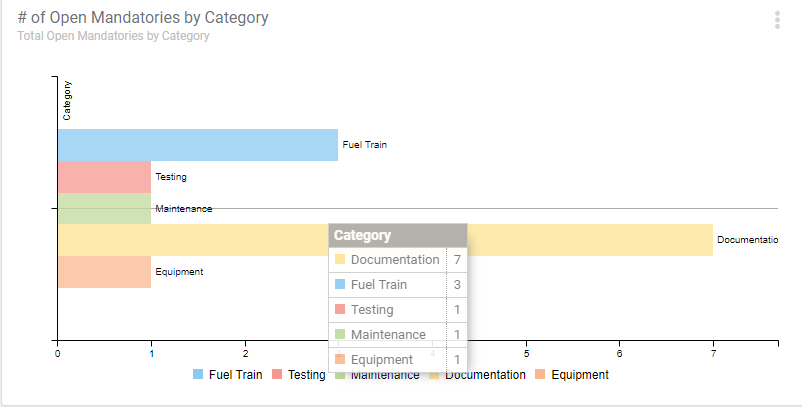Toggle the Equipment legend entry

572,375
